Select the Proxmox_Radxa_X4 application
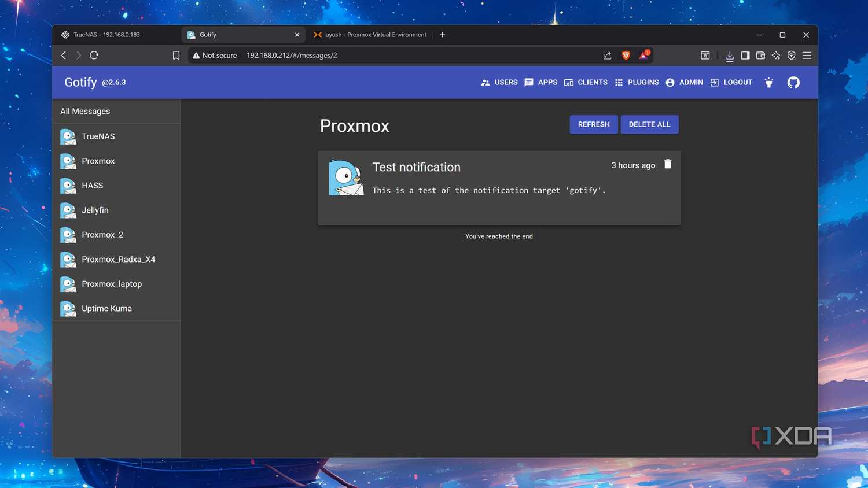This screenshot has width=868, height=488. [x=116, y=259]
